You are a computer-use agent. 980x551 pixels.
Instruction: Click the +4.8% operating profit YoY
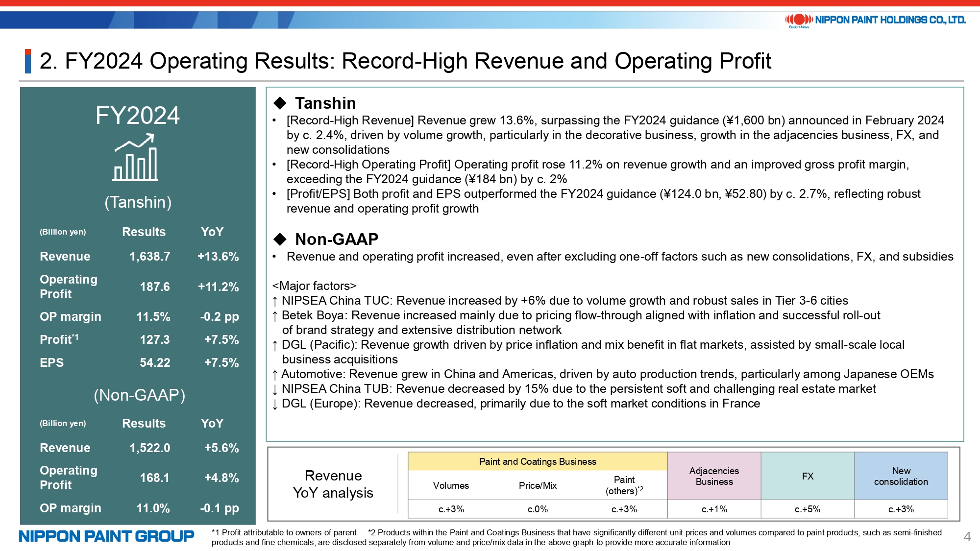(221, 478)
